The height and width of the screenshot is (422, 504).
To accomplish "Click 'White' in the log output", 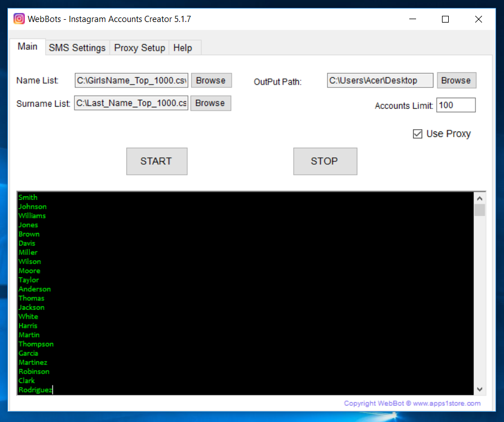I will [28, 316].
